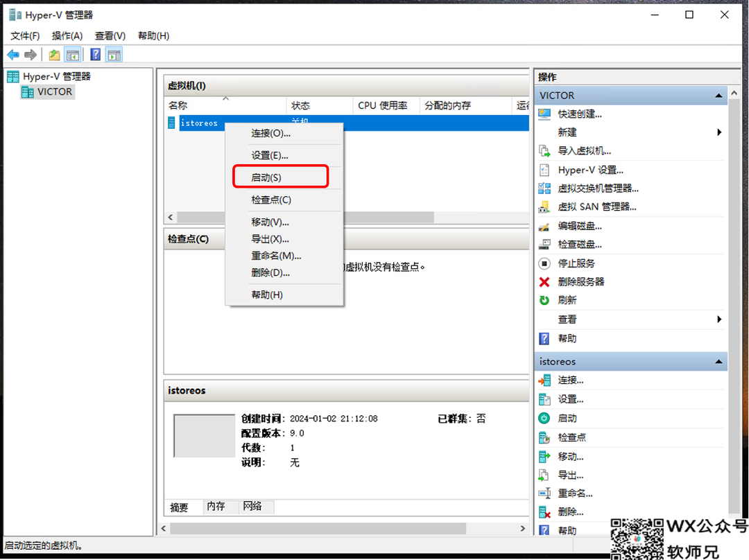
Task: Click the Move (移动) icon in actions pane
Action: [544, 457]
